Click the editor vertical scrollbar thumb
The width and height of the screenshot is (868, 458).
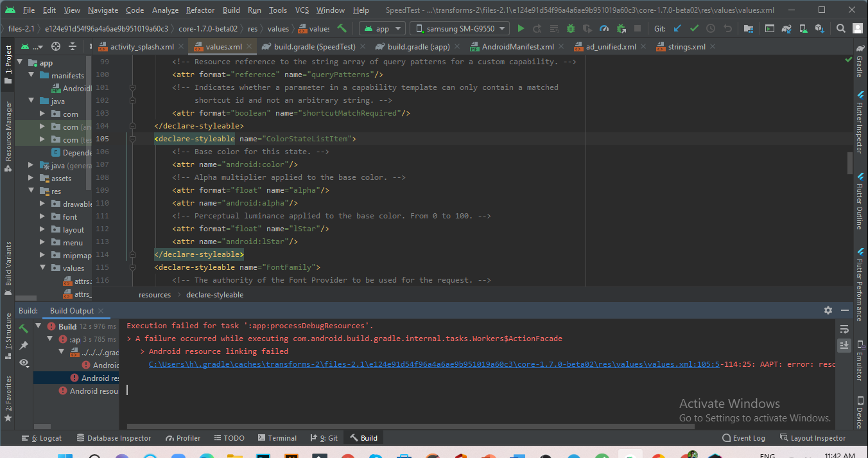click(x=850, y=163)
